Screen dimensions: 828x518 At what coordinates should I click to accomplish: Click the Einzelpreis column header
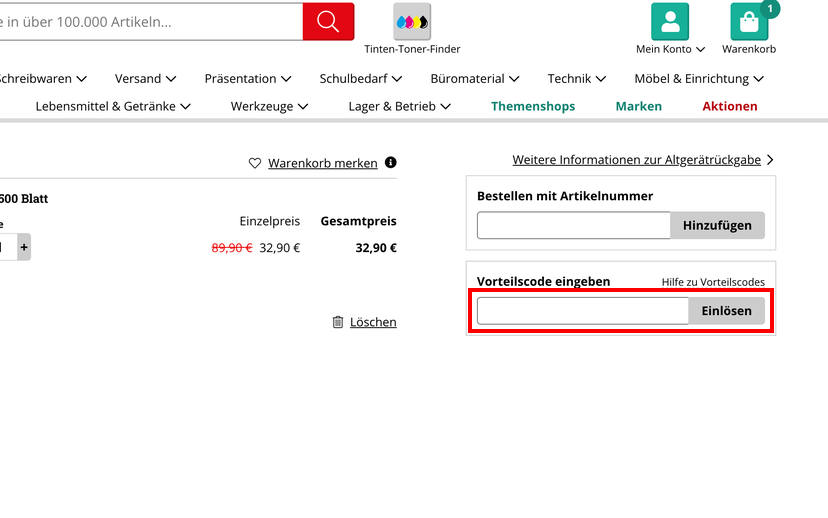coord(269,221)
